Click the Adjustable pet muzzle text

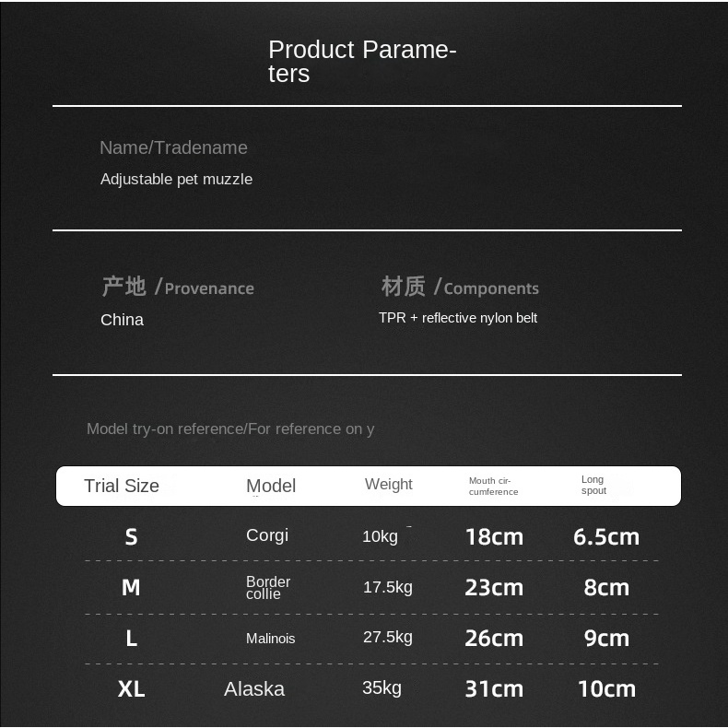coord(176,179)
